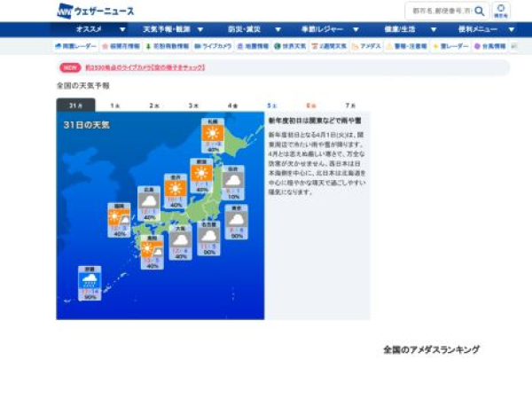Click the 31日の天気 map title
This screenshot has height=399, width=532.
(x=87, y=125)
